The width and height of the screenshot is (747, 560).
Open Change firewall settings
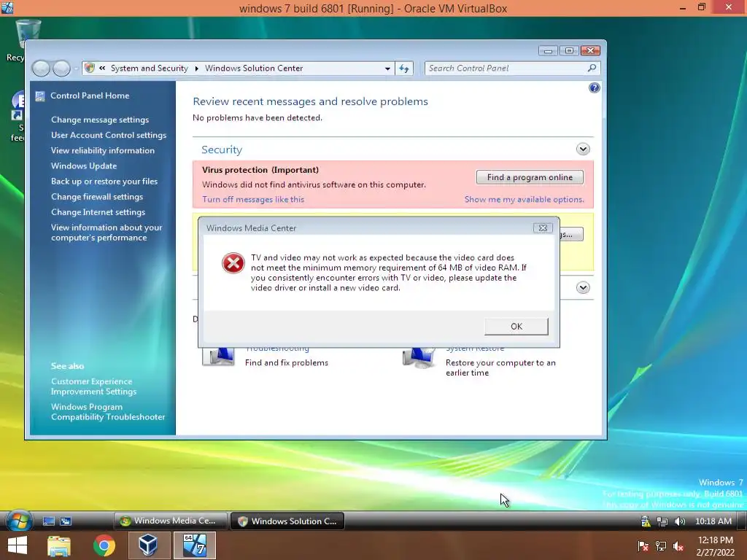point(97,197)
